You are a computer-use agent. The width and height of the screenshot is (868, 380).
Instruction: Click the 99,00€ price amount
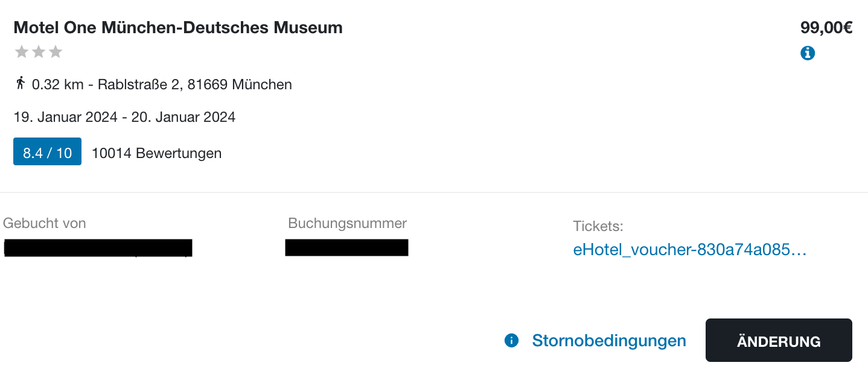point(826,28)
